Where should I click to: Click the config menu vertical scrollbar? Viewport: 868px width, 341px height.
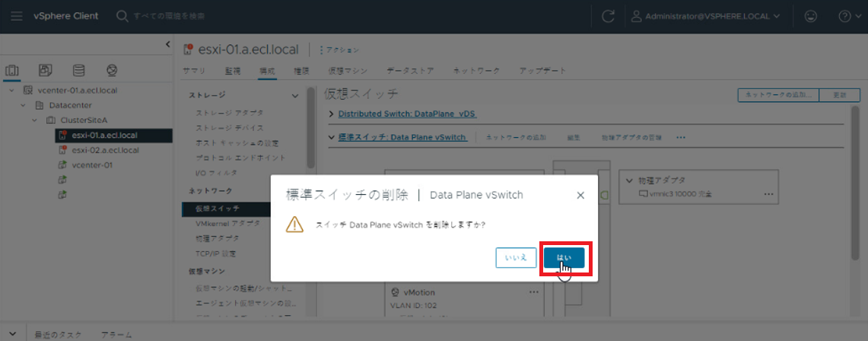310,127
